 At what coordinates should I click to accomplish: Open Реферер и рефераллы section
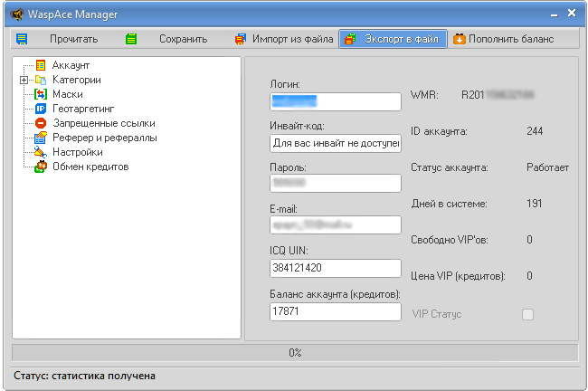pos(104,138)
